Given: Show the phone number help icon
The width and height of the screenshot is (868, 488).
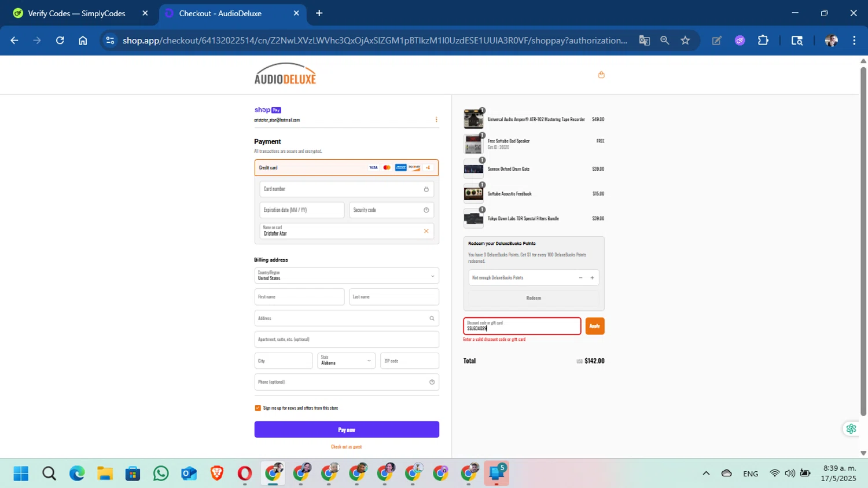Looking at the screenshot, I should click(432, 382).
